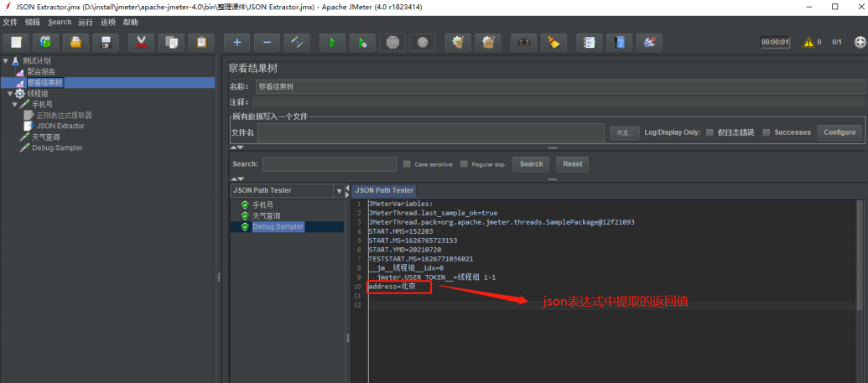This screenshot has height=383, width=868.
Task: Cut selected element with scissors icon
Action: pyautogui.click(x=141, y=42)
